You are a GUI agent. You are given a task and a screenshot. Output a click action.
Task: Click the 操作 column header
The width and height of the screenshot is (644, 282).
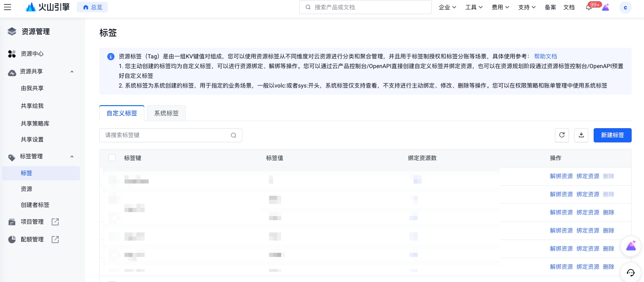tap(556, 158)
